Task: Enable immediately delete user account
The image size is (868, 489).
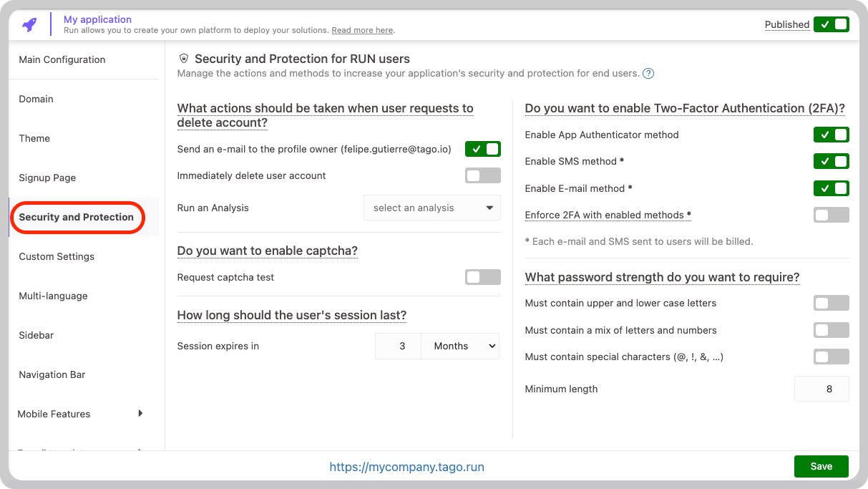Action: click(483, 175)
